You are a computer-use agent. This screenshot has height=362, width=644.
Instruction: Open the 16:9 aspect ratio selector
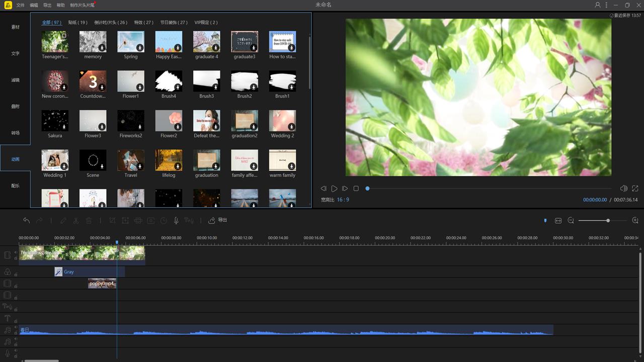pos(343,200)
